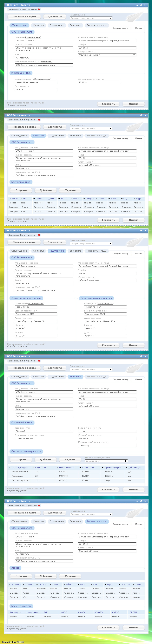The image size is (152, 644).
Task: Expand the Тарифный план dropdown
Action: point(71,431)
